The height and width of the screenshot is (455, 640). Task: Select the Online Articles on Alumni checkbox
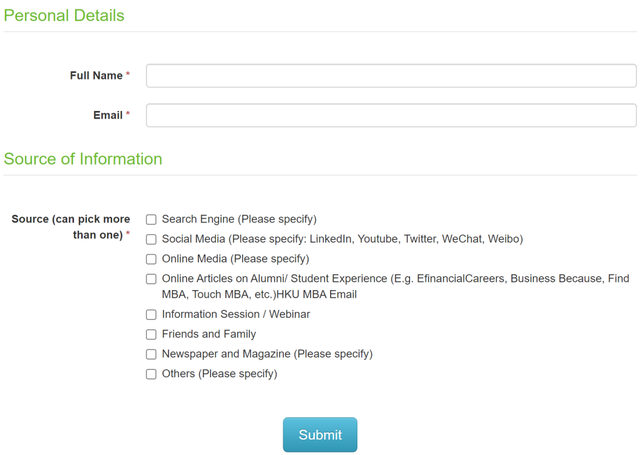pos(151,279)
